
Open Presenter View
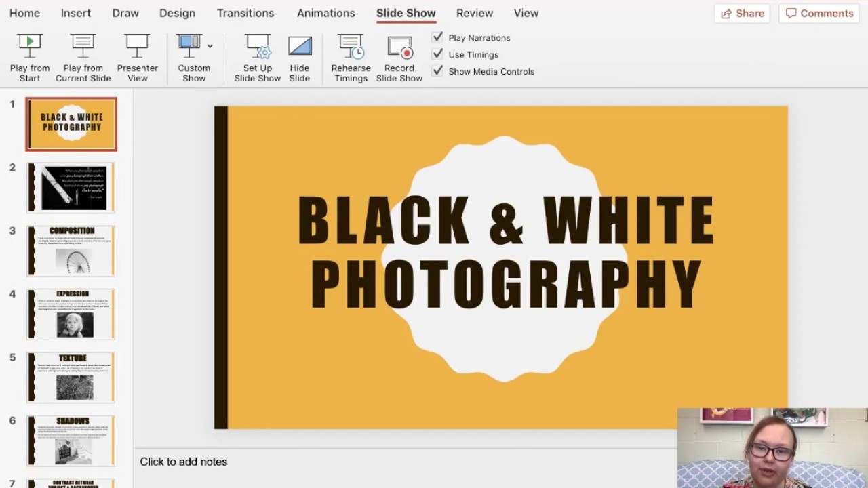137,58
